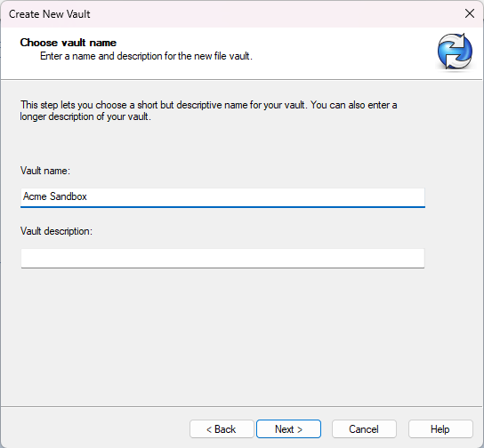The width and height of the screenshot is (484, 448).
Task: Focus the Vault description input box
Action: point(222,258)
